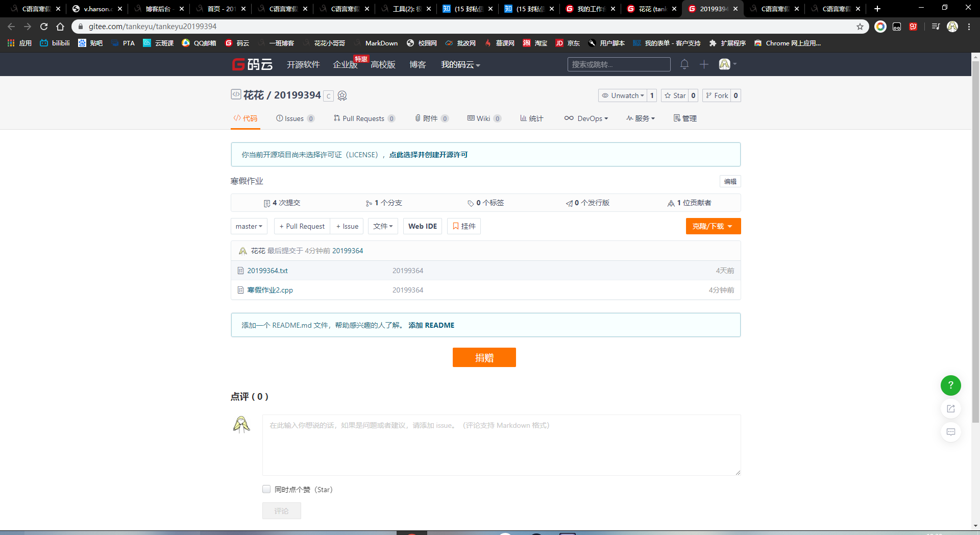Open new browser tab
This screenshot has width=980, height=535.
coord(877,9)
